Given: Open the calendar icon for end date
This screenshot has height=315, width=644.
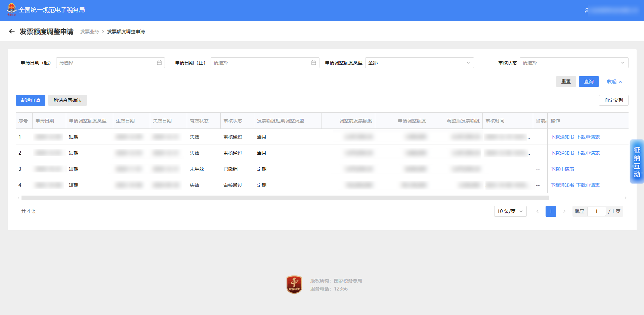Looking at the screenshot, I should [x=313, y=63].
